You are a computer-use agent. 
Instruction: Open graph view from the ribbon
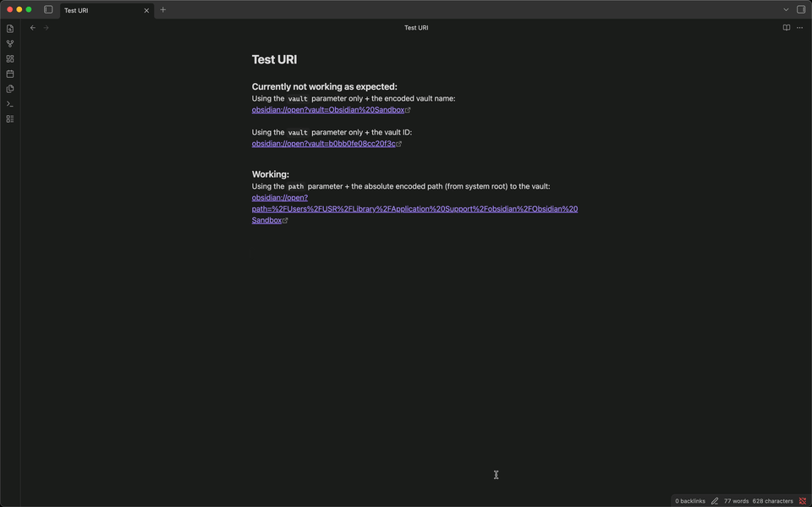click(10, 43)
